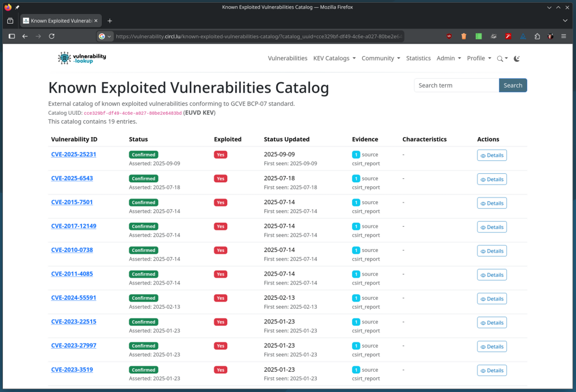Click the Search button
Screen dimensions: 576x392
pos(512,85)
